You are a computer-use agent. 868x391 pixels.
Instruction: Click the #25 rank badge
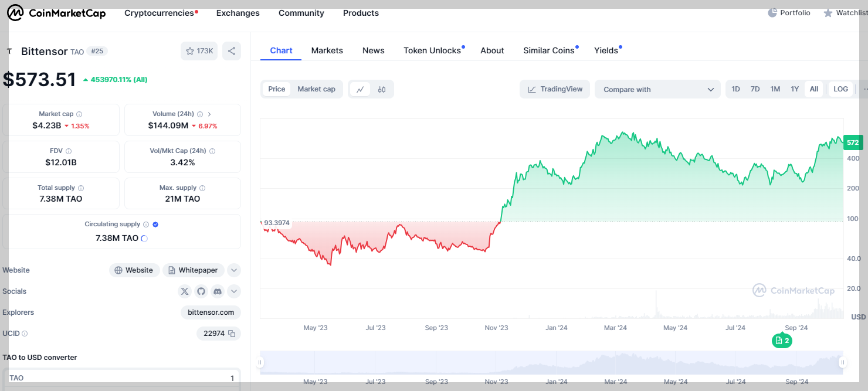97,51
